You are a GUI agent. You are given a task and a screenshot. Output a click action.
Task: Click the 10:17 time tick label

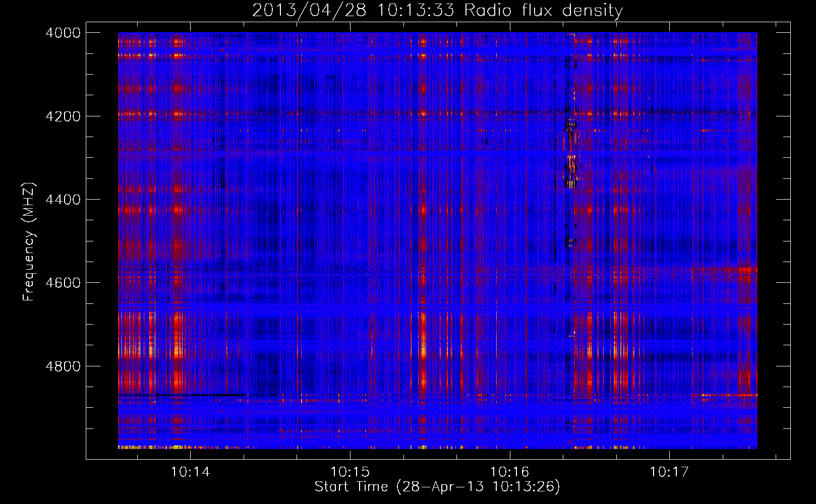pos(669,472)
